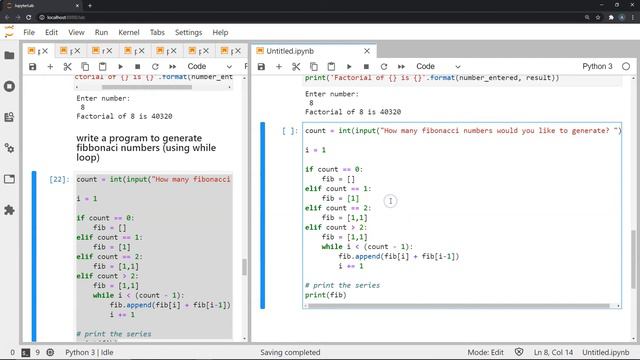Click the 'Factorial of 8 is 40320' output in Untitled.ipynb
This screenshot has height=360, width=640.
[353, 112]
